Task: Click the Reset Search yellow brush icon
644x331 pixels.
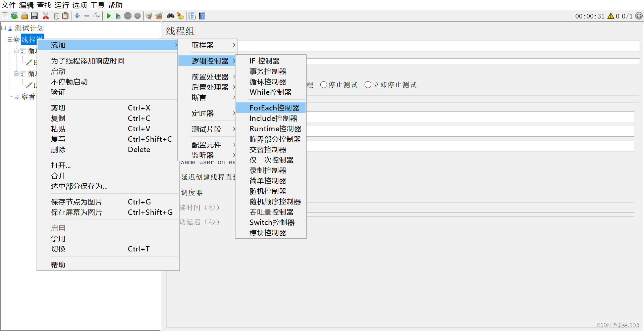Action: 180,16
